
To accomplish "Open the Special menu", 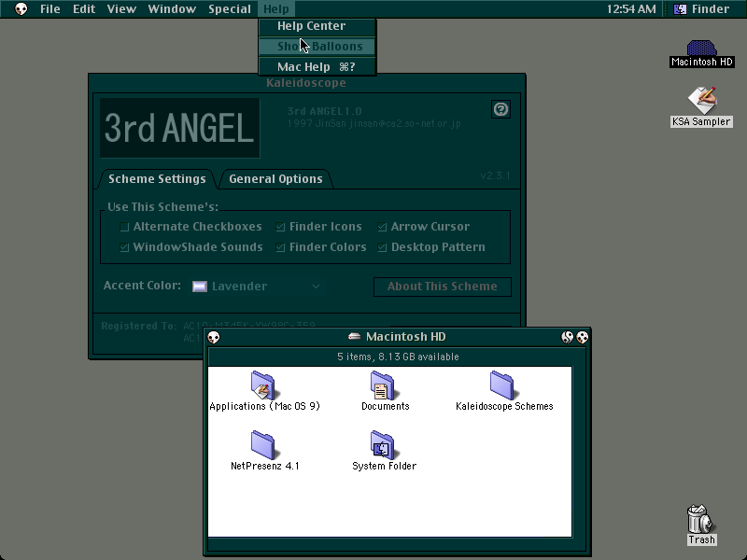I will coord(230,8).
